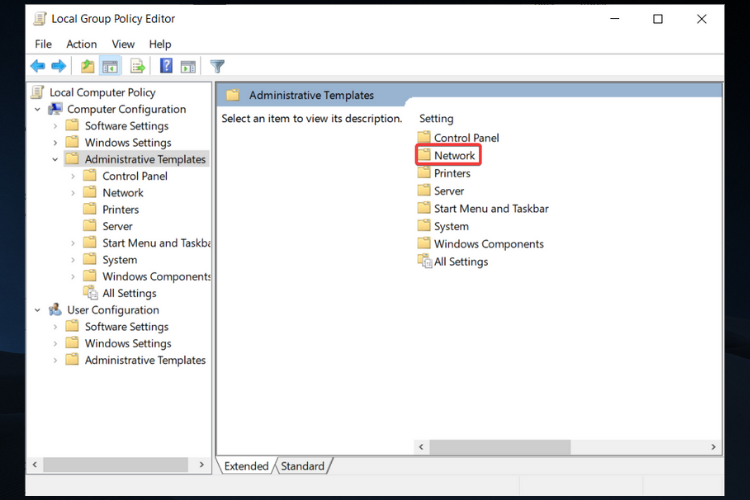Expand Windows Components tree node

[73, 277]
